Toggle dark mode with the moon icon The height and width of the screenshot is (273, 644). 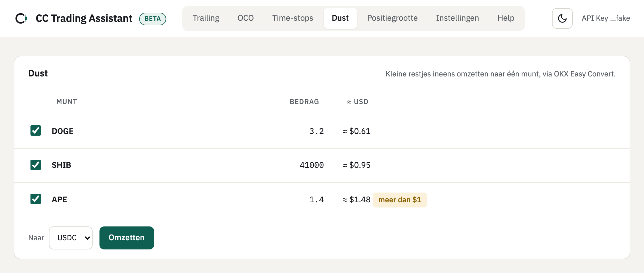(x=562, y=18)
